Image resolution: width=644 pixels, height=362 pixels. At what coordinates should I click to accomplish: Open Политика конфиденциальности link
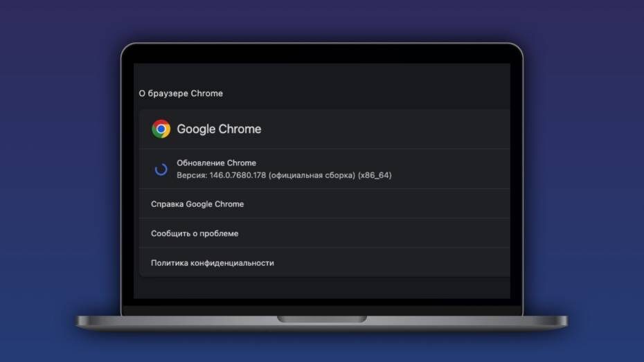(x=325, y=263)
